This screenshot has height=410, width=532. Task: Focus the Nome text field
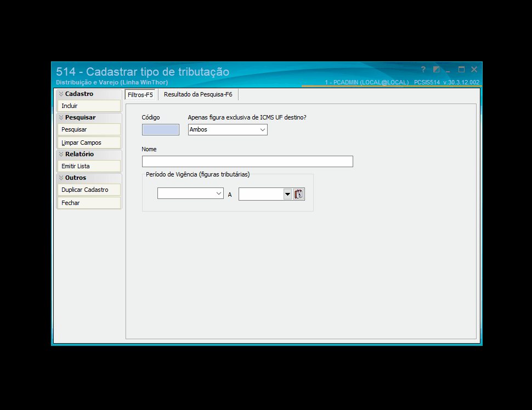click(247, 161)
